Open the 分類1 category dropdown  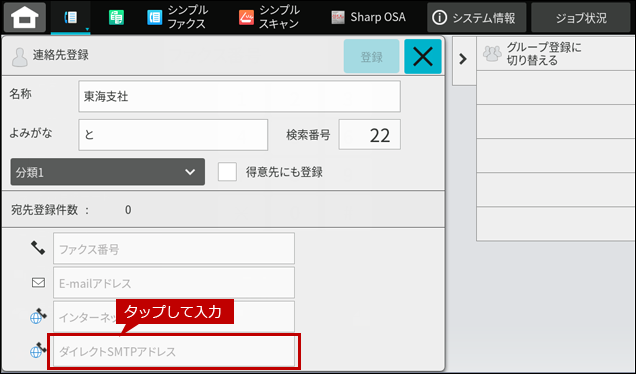[107, 172]
